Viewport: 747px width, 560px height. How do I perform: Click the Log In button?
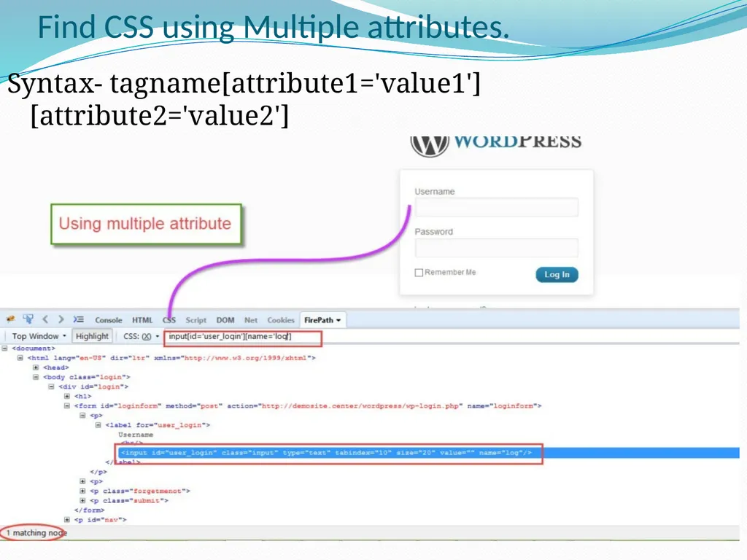coord(557,274)
